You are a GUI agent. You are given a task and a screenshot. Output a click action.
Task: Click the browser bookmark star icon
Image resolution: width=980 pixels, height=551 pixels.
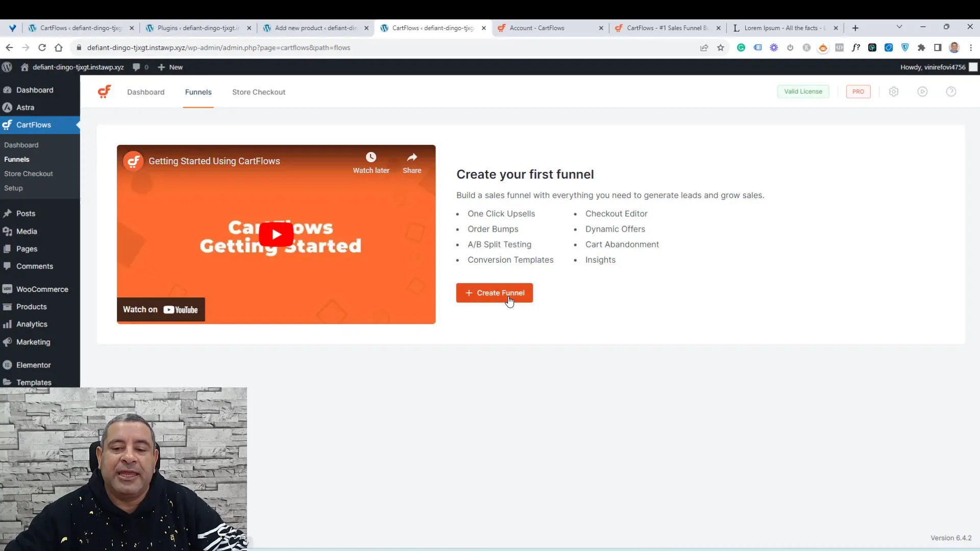pos(722,47)
